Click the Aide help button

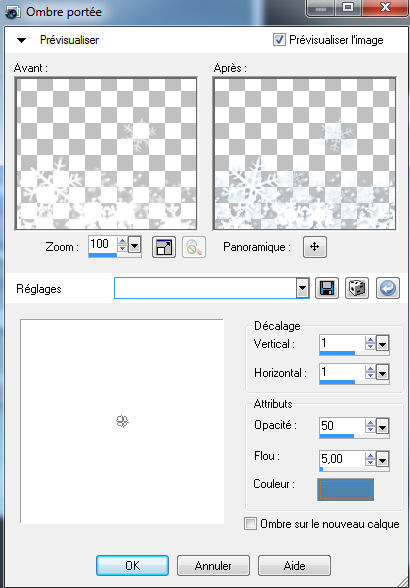click(294, 565)
